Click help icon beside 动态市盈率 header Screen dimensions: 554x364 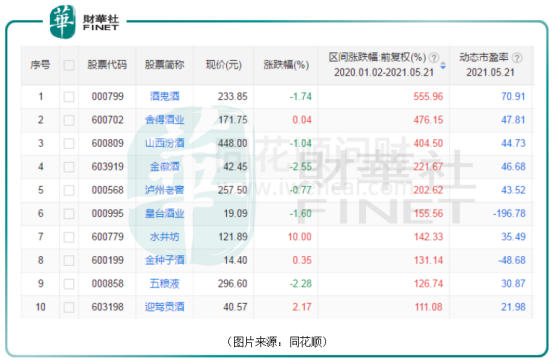coord(517,58)
